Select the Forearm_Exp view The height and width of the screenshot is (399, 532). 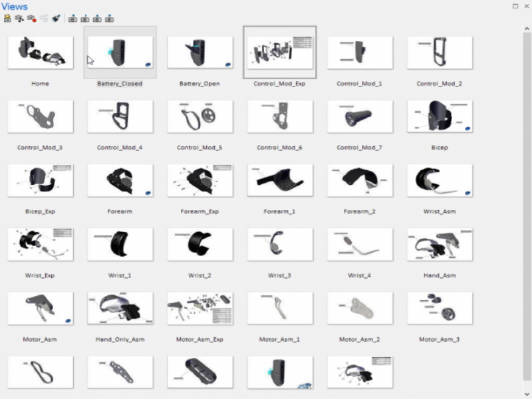pyautogui.click(x=199, y=180)
